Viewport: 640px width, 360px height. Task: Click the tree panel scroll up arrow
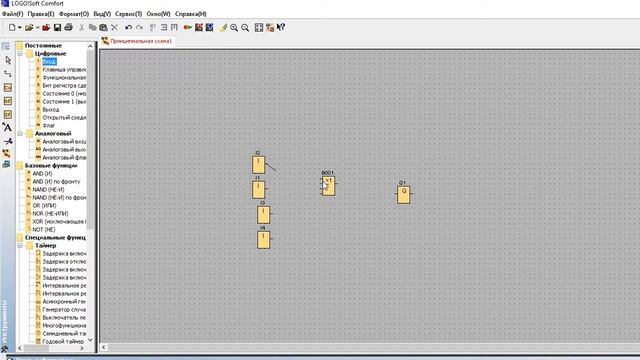pos(90,46)
